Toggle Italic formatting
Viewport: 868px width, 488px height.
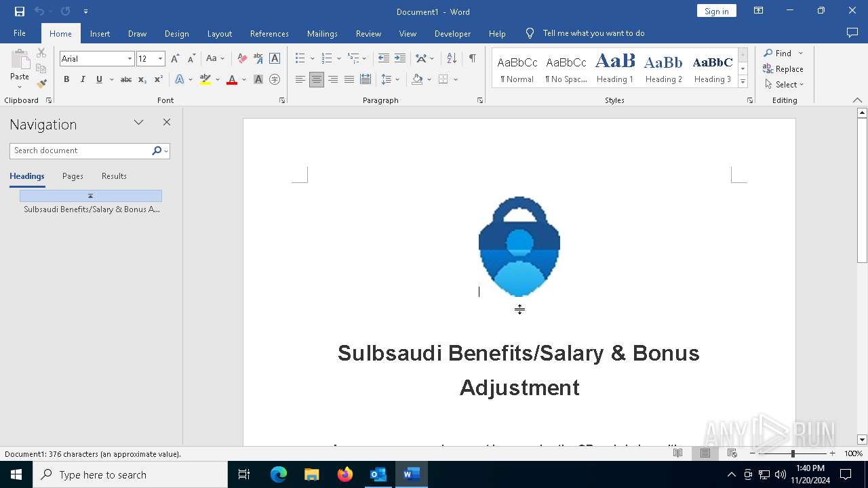tap(83, 79)
